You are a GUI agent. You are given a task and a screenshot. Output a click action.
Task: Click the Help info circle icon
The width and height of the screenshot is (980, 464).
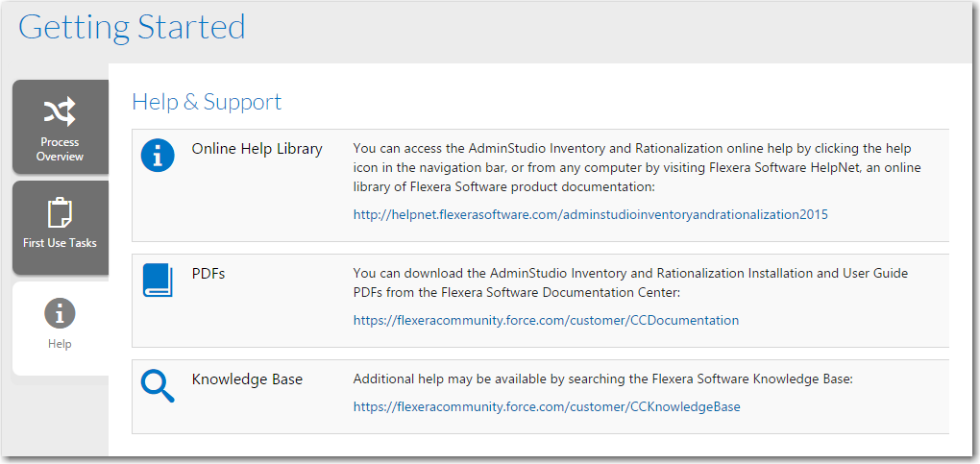[x=60, y=313]
